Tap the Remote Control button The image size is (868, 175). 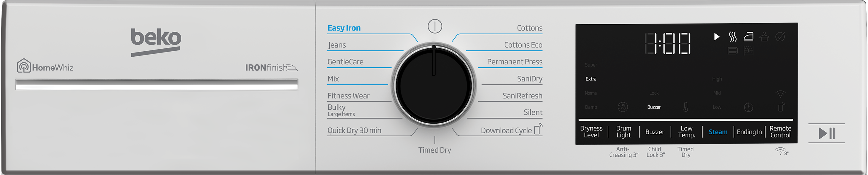(x=780, y=132)
